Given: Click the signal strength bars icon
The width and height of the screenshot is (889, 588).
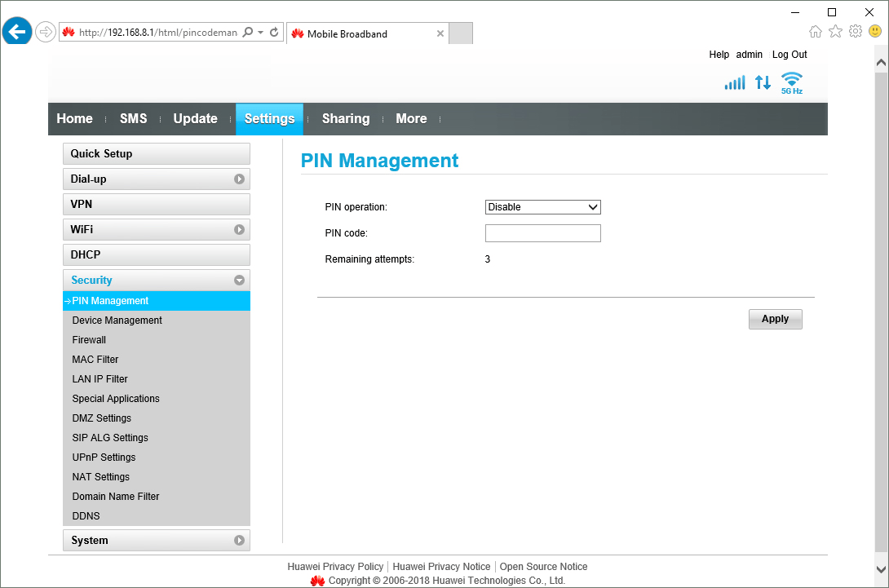Looking at the screenshot, I should 734,82.
